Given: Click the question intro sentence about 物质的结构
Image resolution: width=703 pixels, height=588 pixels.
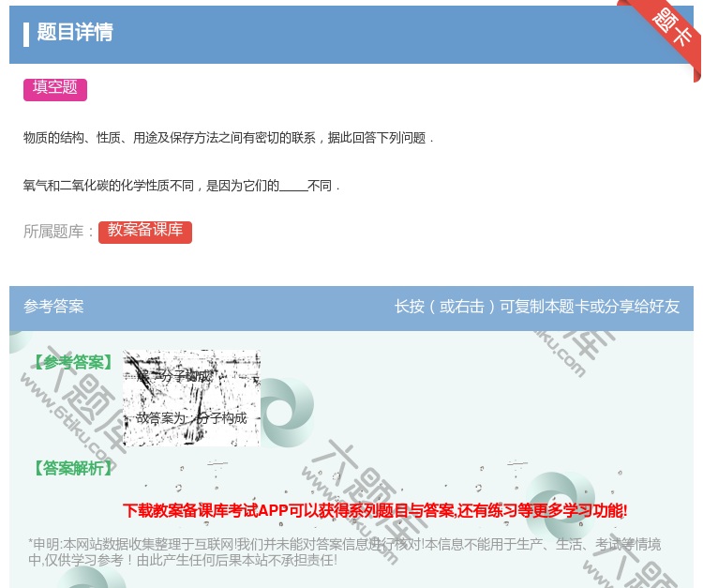Looking at the screenshot, I should pyautogui.click(x=228, y=138).
